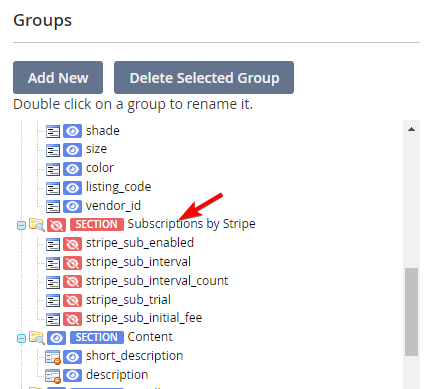429x389 pixels.
Task: Click Delete Selected Group button
Action: 204,77
